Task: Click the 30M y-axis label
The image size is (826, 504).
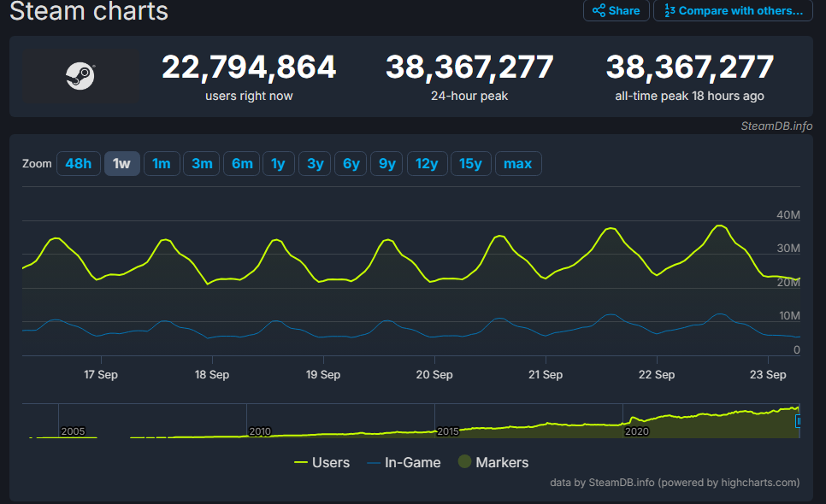Action: 788,249
